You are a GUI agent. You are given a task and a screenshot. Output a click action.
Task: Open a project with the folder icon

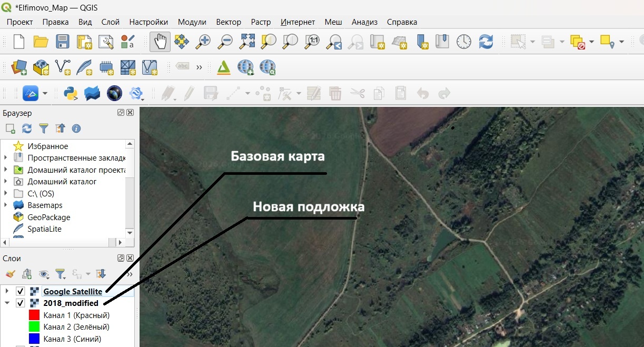[41, 42]
